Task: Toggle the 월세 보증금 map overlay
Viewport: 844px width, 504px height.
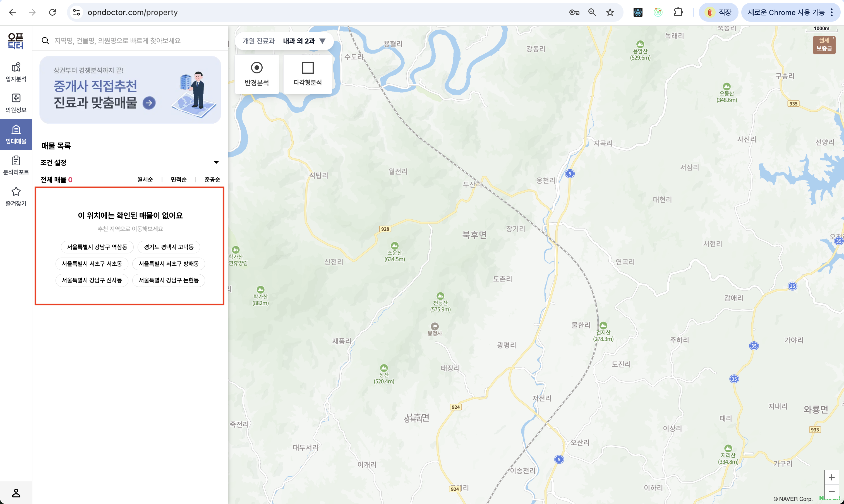Action: pos(824,44)
